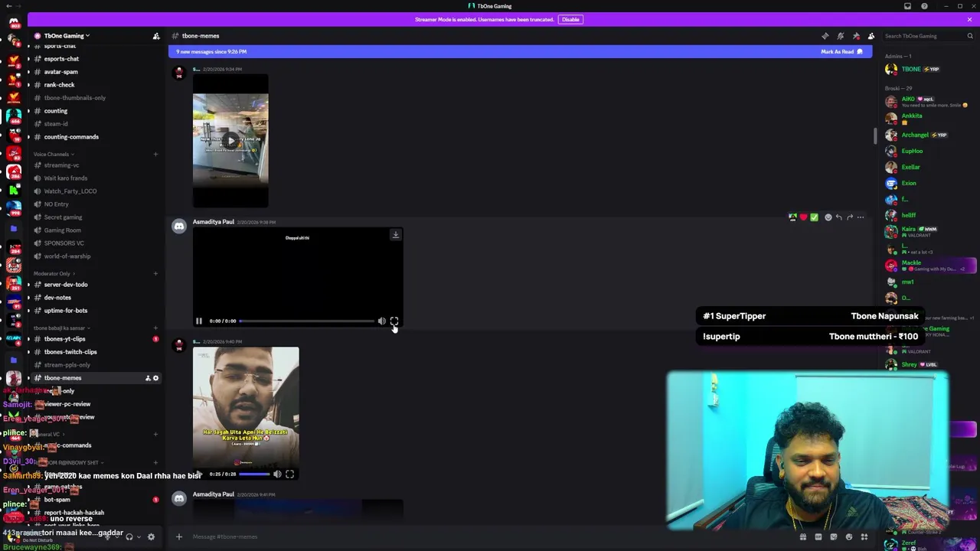980x551 pixels.
Task: Join the NO Entry voice channel
Action: pyautogui.click(x=56, y=204)
